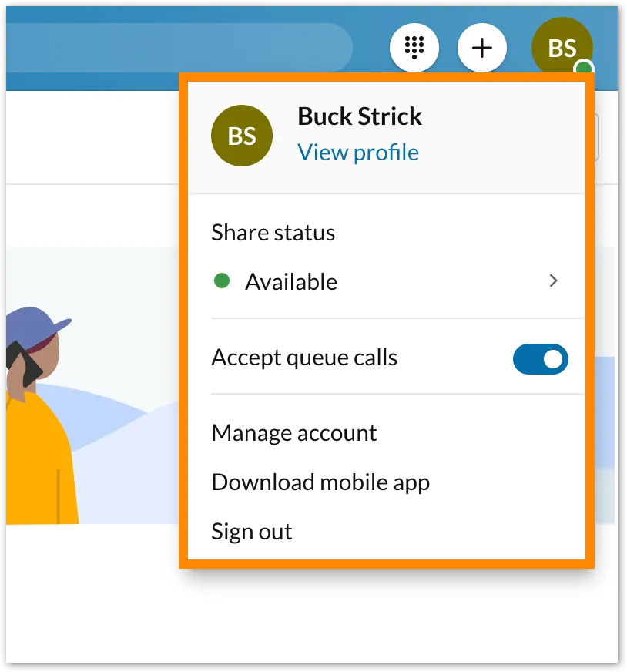Click the BS avatar in the top bar
The width and height of the screenshot is (627, 672).
click(x=561, y=48)
